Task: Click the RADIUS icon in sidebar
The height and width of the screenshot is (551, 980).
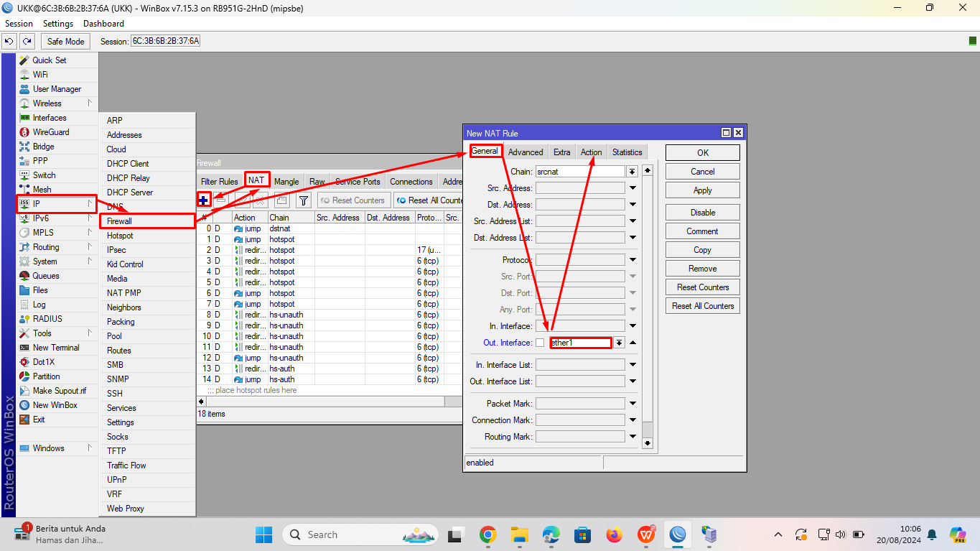Action: tap(24, 319)
